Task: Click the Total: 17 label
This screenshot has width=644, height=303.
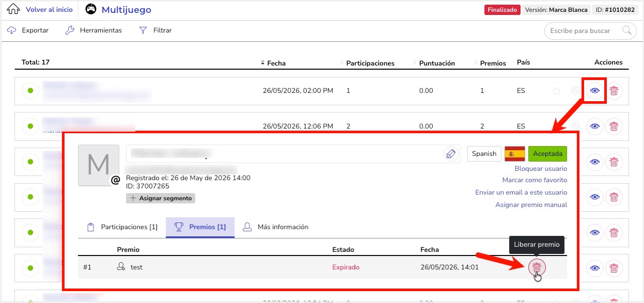Action: point(36,62)
